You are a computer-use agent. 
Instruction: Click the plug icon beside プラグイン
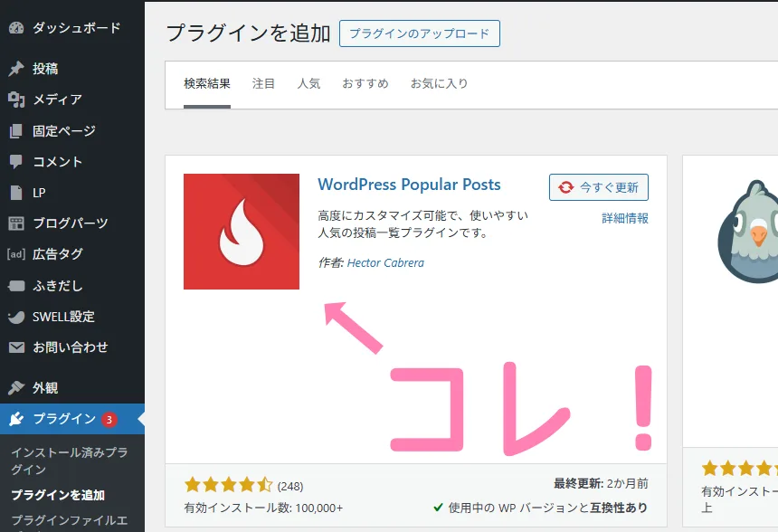tap(16, 419)
